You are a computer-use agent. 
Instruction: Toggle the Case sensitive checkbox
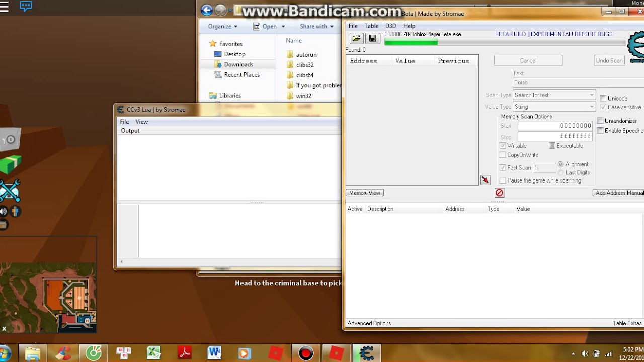(x=603, y=107)
